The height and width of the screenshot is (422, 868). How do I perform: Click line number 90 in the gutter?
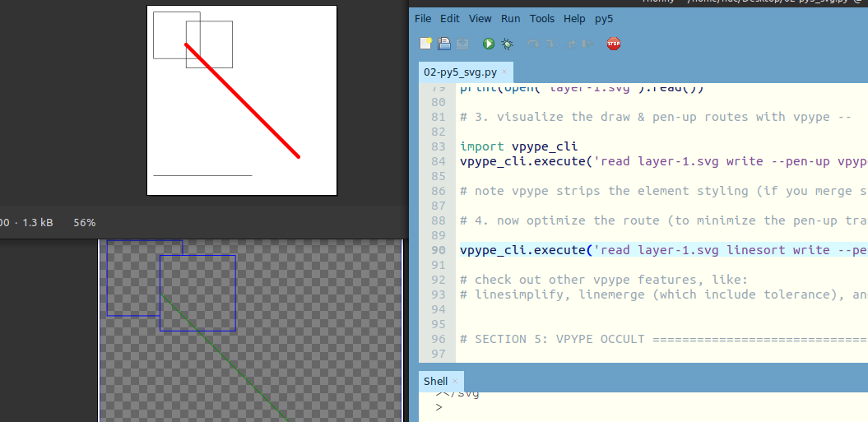coord(439,250)
